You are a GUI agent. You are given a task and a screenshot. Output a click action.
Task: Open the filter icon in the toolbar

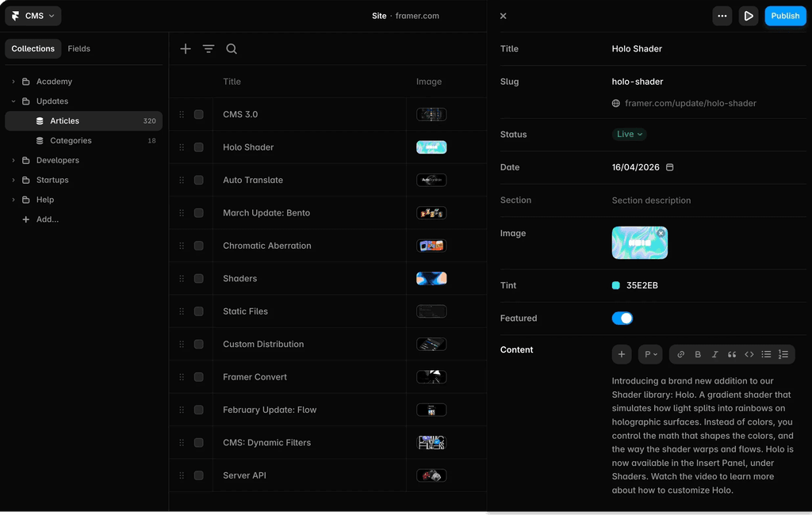click(209, 48)
